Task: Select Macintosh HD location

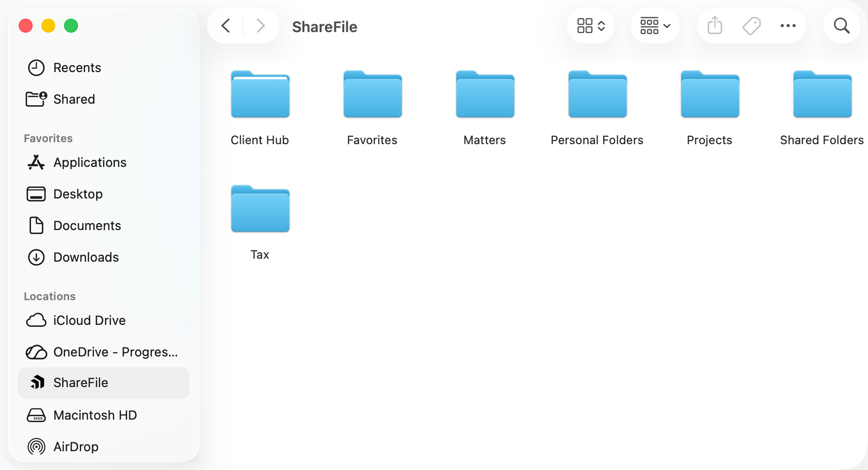Action: pos(104,415)
